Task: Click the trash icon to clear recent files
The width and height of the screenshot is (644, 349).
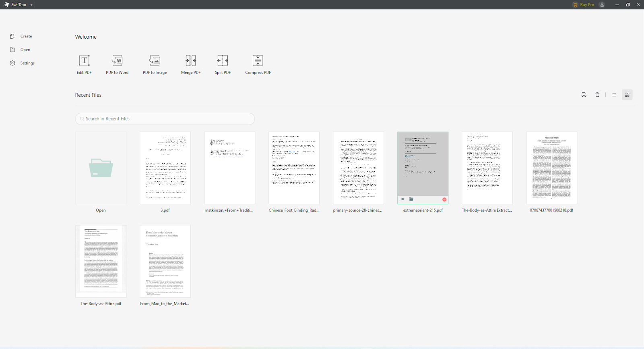Action: (x=597, y=95)
